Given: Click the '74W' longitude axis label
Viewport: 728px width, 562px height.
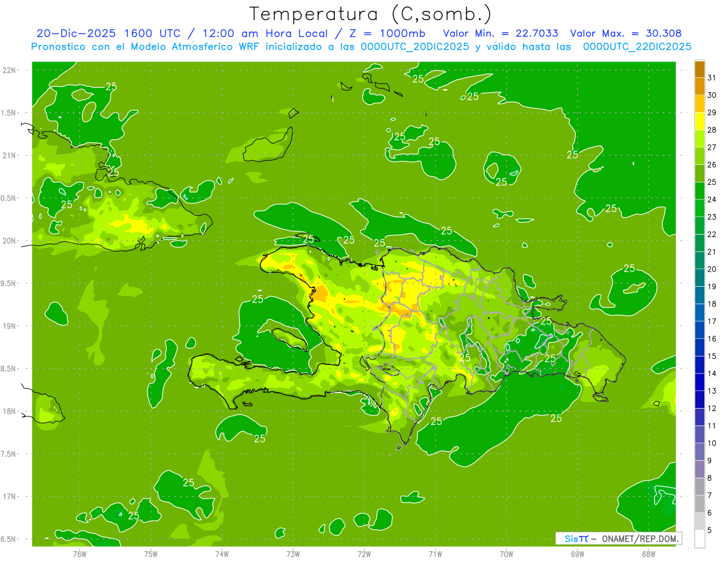Looking at the screenshot, I should coord(222,554).
